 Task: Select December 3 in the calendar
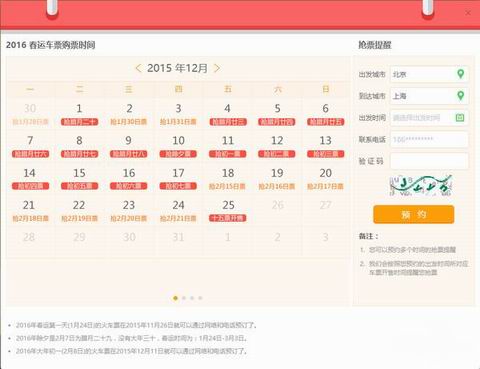click(178, 114)
